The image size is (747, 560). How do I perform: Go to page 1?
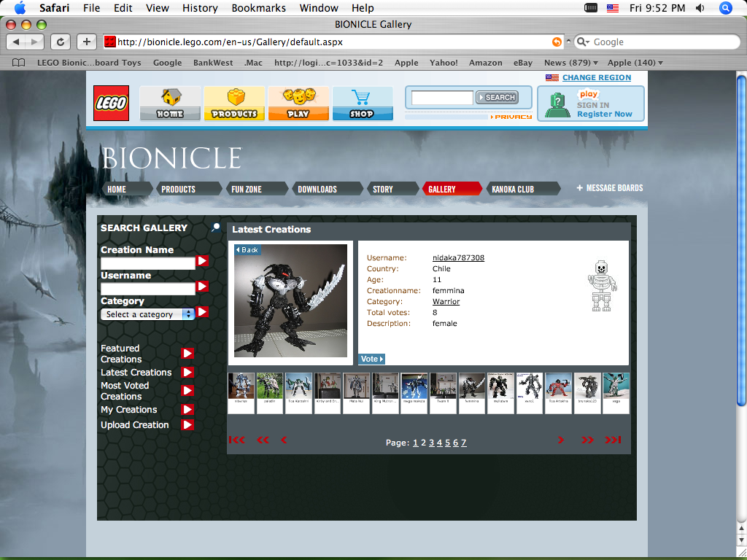[x=415, y=443]
